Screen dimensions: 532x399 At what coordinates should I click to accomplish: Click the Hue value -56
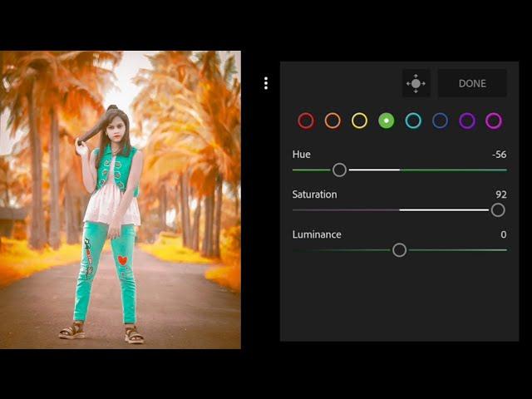coord(499,155)
